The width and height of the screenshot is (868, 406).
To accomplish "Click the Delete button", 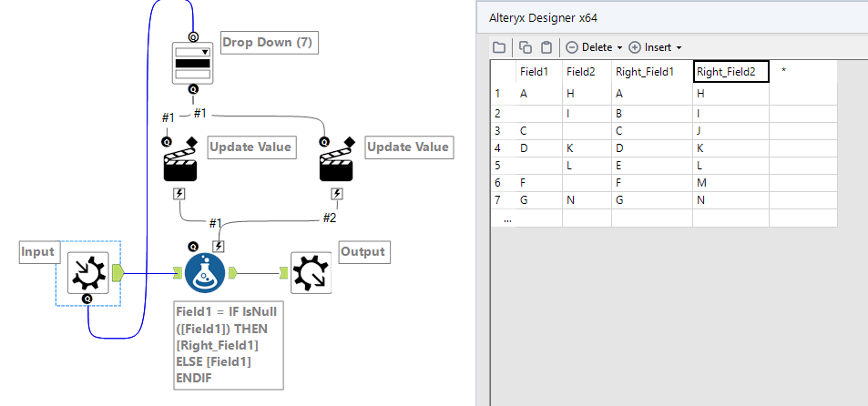I will click(590, 47).
